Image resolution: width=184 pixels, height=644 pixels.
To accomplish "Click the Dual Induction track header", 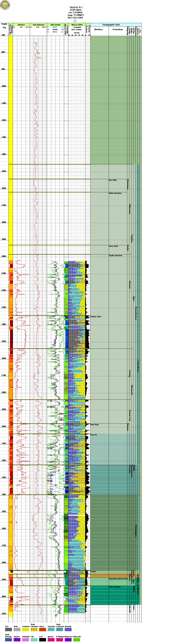I will (x=39, y=25).
